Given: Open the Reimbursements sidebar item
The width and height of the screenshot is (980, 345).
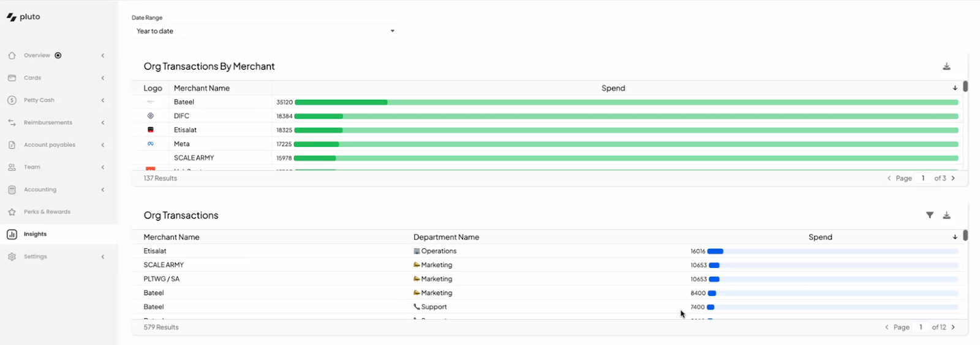Looking at the screenshot, I should 58,122.
